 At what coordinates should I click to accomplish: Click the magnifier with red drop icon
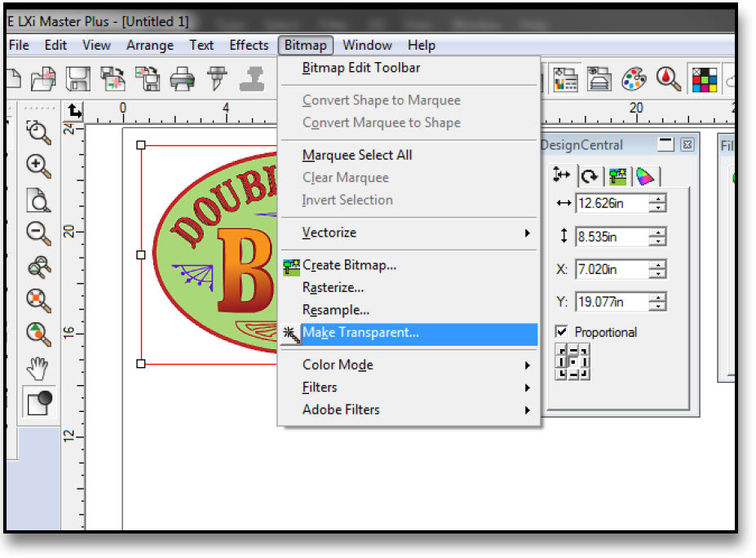[x=668, y=78]
